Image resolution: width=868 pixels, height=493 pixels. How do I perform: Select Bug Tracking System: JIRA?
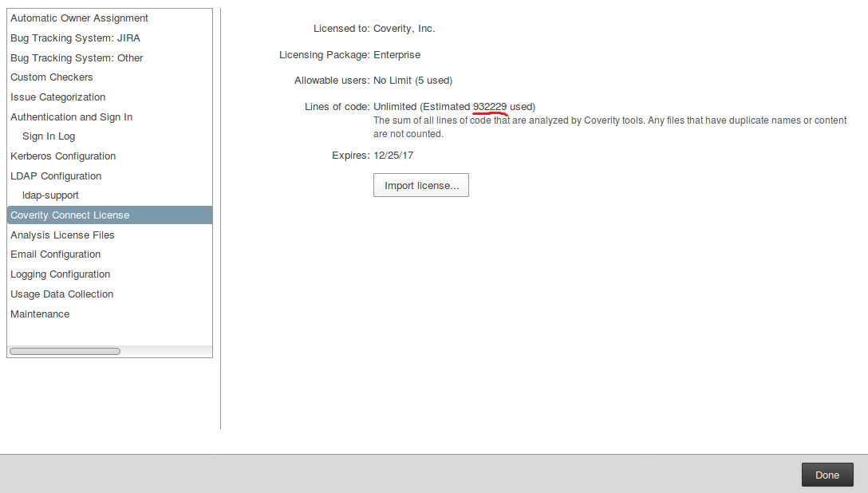click(x=109, y=38)
